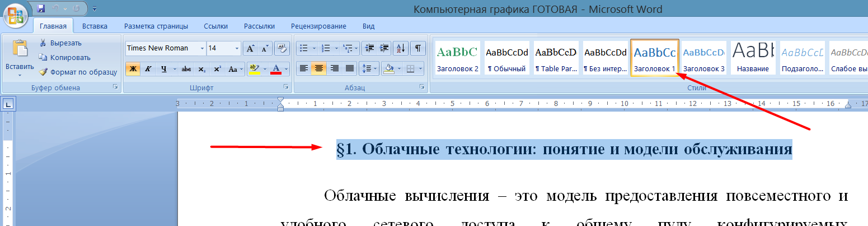Image resolution: width=868 pixels, height=226 pixels.
Task: Apply subscript formatting
Action: point(202,69)
